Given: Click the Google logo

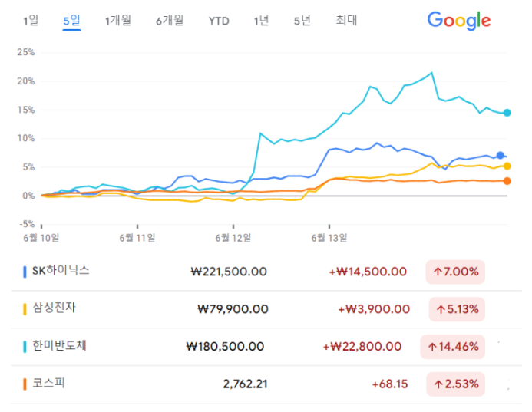Looking at the screenshot, I should 459,21.
